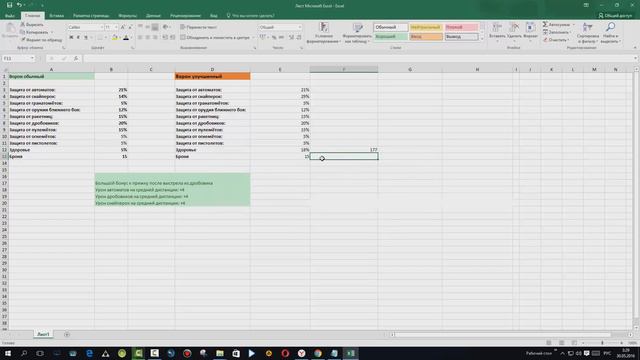Viewport: 640px width, 360px height.
Task: Click the Excel icon on taskbar
Action: point(351,353)
